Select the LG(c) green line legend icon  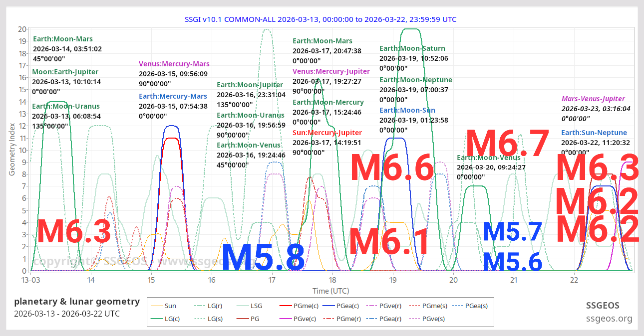click(157, 319)
